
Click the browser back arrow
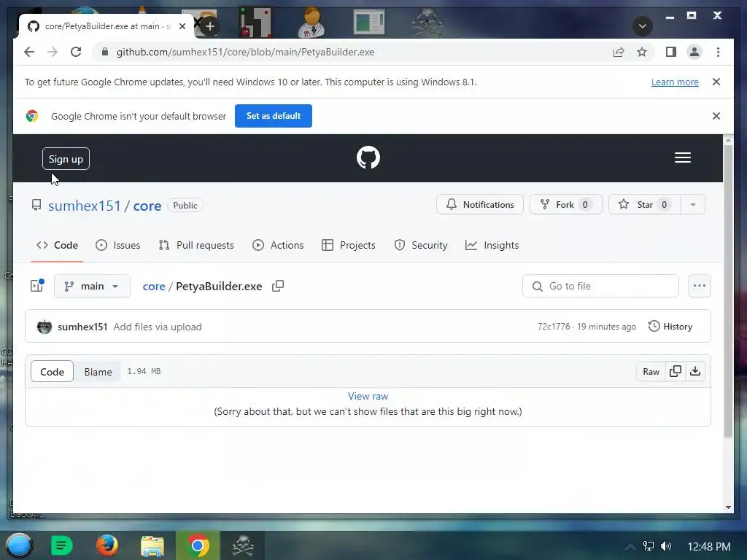coord(29,52)
